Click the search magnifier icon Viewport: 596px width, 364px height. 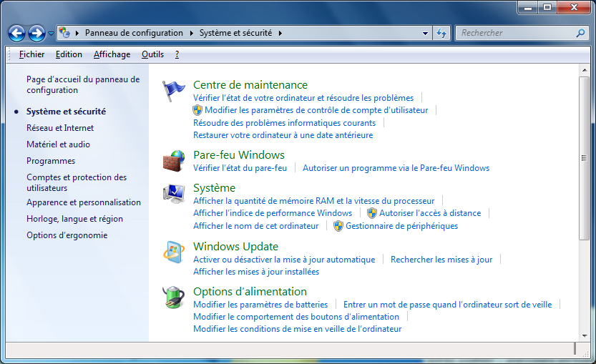coord(580,33)
